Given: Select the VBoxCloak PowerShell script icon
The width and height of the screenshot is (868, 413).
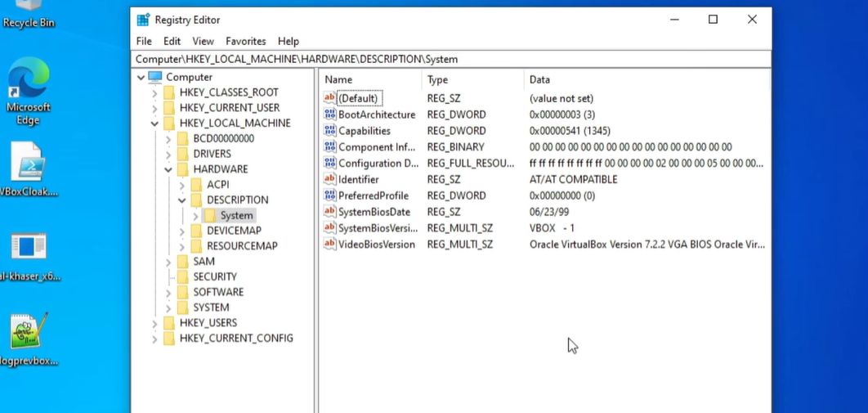Looking at the screenshot, I should 28,162.
